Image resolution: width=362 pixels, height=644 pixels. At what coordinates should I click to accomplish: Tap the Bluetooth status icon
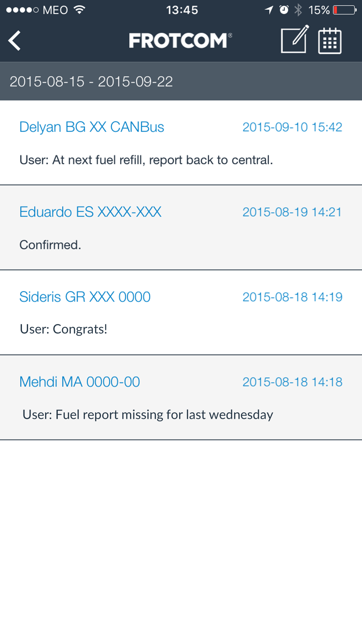pyautogui.click(x=298, y=10)
